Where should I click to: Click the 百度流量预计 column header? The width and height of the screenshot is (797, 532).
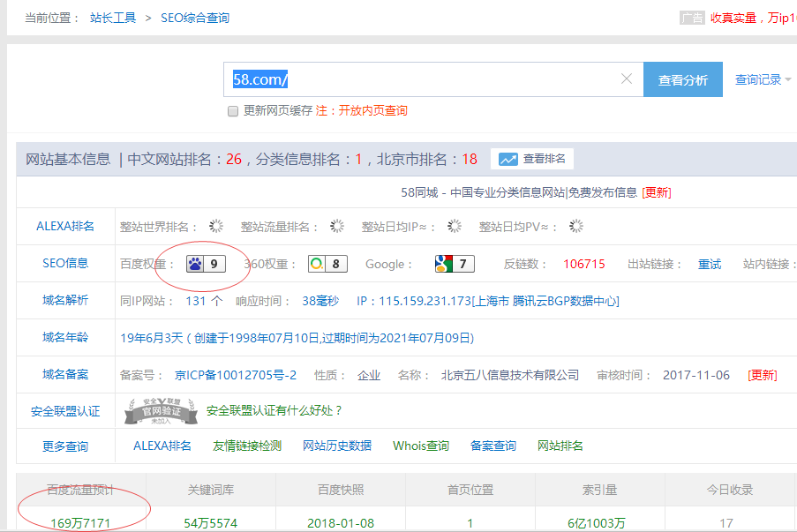[80, 490]
